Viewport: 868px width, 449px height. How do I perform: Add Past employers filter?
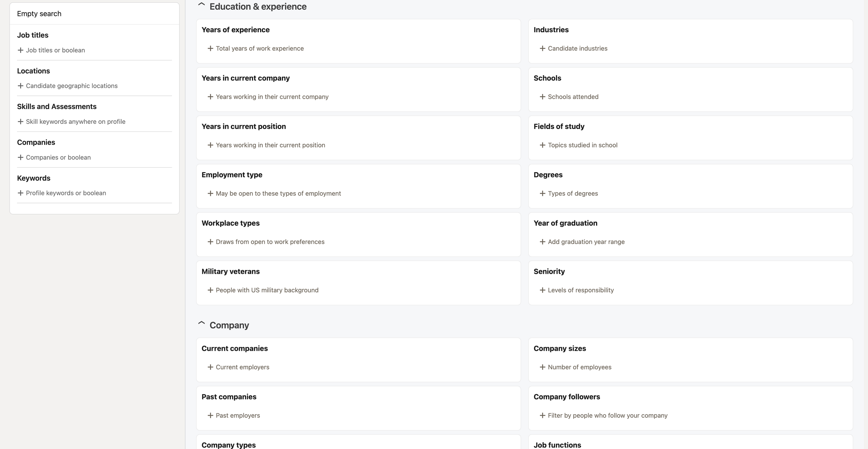(x=234, y=415)
